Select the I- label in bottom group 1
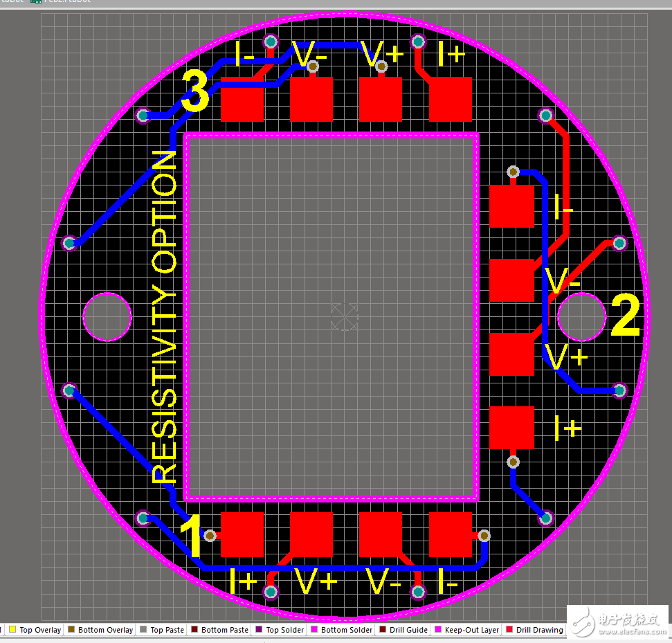672x643 pixels. [448, 581]
